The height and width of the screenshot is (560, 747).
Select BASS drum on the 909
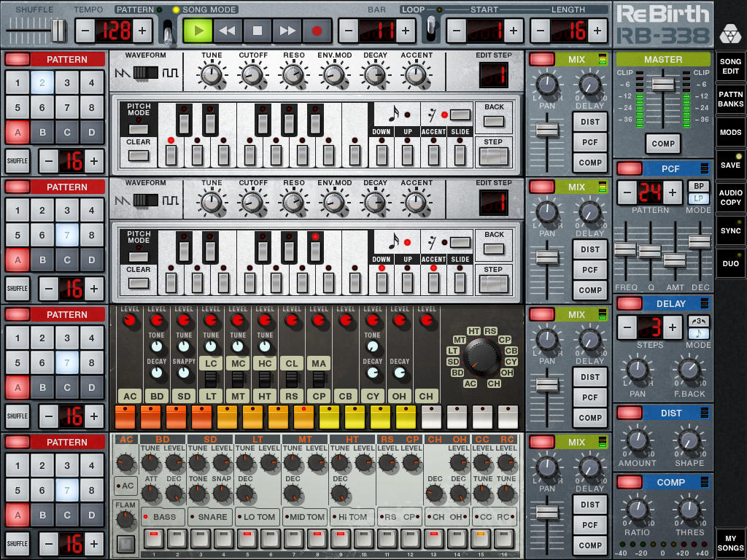tap(163, 517)
